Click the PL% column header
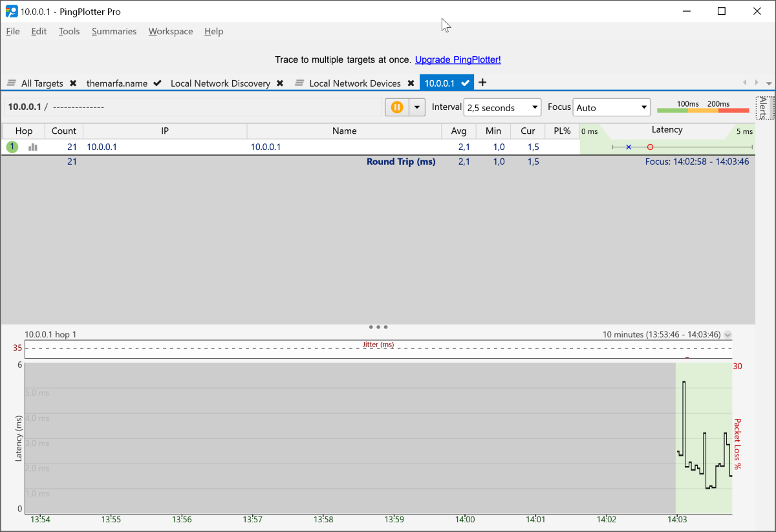776x532 pixels. point(562,131)
